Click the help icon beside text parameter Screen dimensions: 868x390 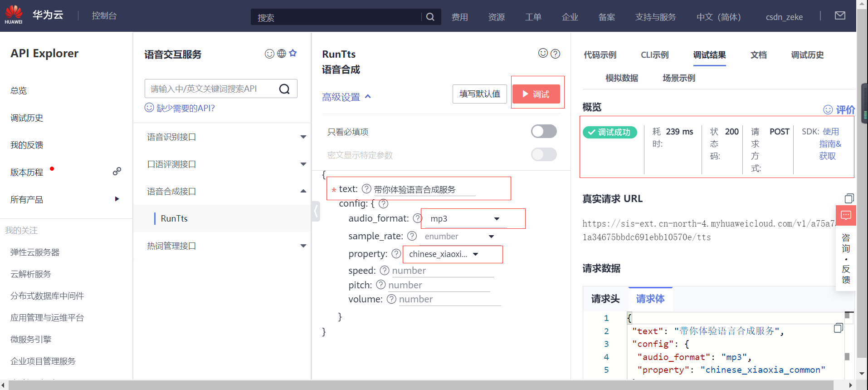click(x=366, y=189)
